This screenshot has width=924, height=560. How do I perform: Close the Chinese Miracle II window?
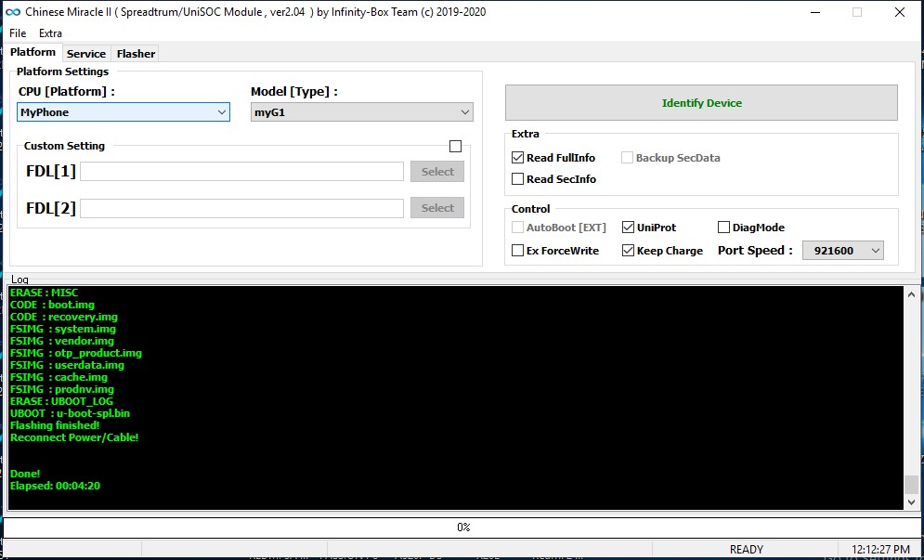pyautogui.click(x=899, y=12)
